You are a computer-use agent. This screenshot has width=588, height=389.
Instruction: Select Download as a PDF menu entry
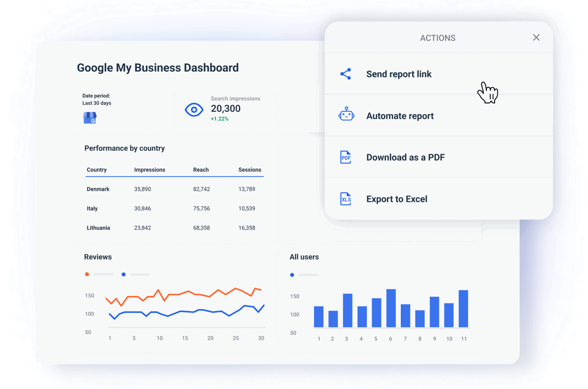[406, 157]
